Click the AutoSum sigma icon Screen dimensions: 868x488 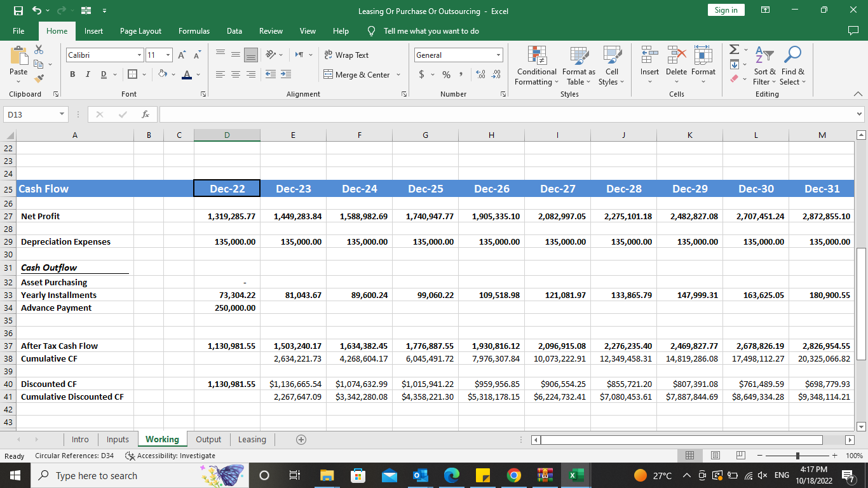click(x=735, y=50)
